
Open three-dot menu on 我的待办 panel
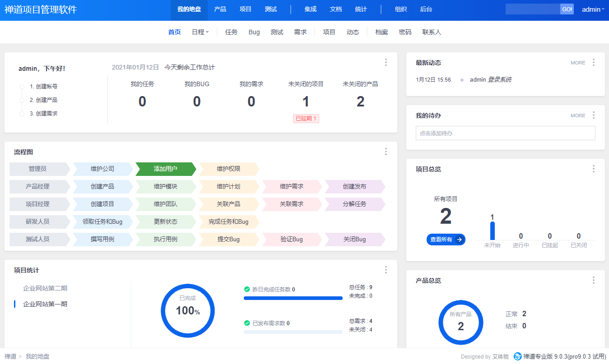click(593, 115)
